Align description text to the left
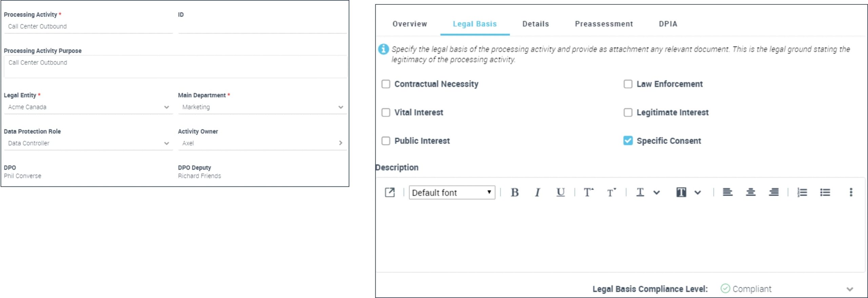 pyautogui.click(x=727, y=193)
